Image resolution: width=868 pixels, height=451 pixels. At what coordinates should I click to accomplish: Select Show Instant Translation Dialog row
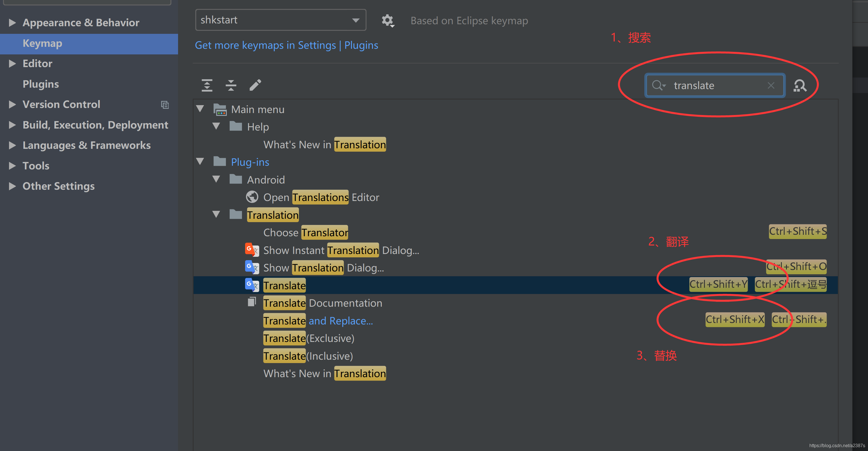[x=341, y=250]
